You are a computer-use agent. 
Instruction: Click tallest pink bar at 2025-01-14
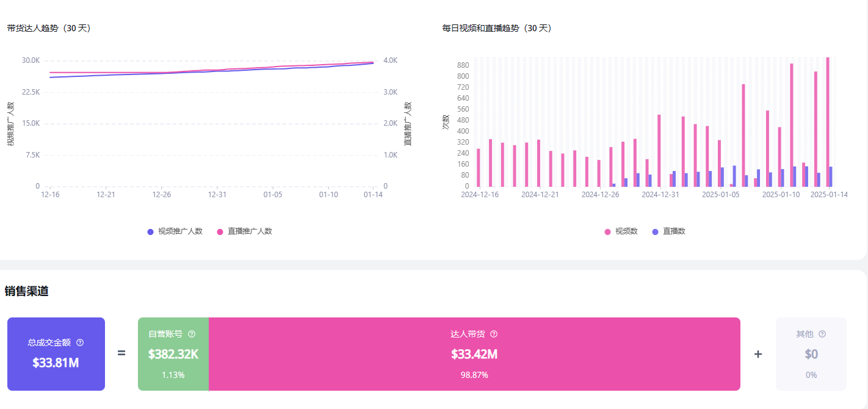pos(828,122)
